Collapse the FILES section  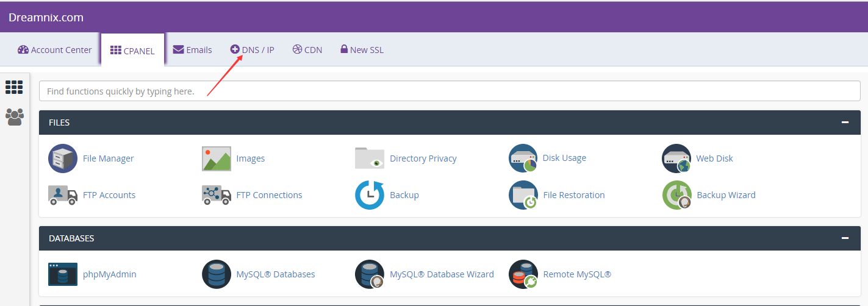coord(845,123)
